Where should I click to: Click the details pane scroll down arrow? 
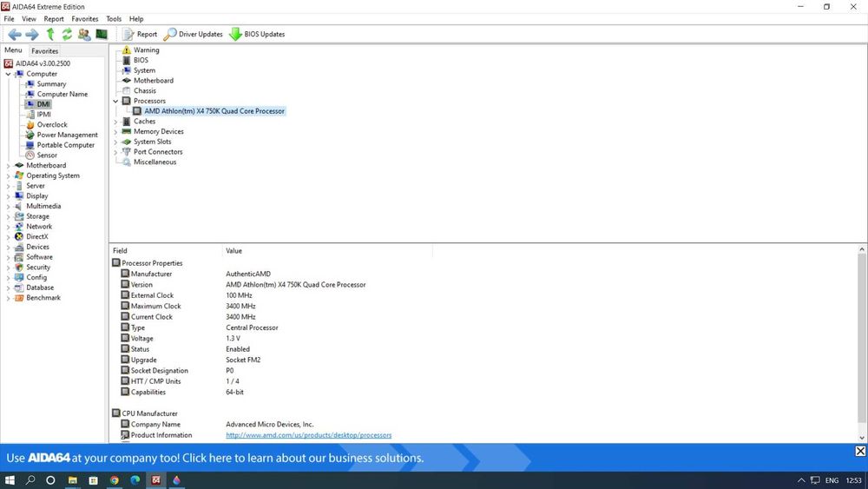click(862, 438)
